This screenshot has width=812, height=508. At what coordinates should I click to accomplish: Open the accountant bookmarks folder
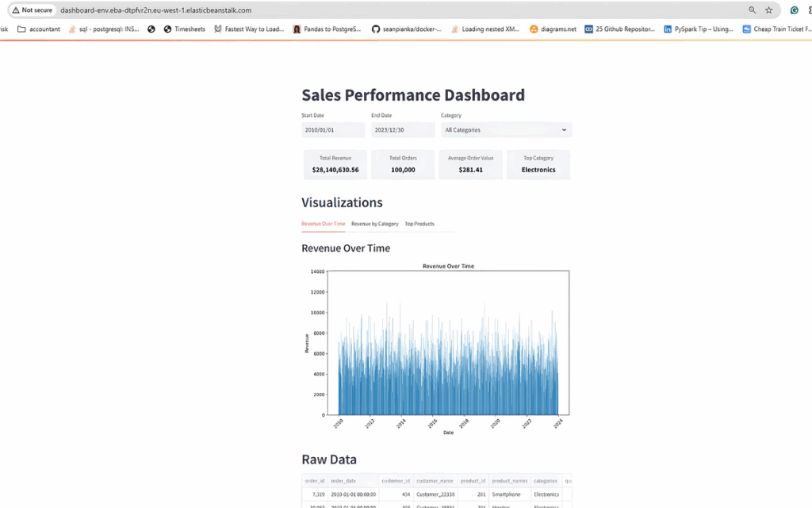coord(39,29)
